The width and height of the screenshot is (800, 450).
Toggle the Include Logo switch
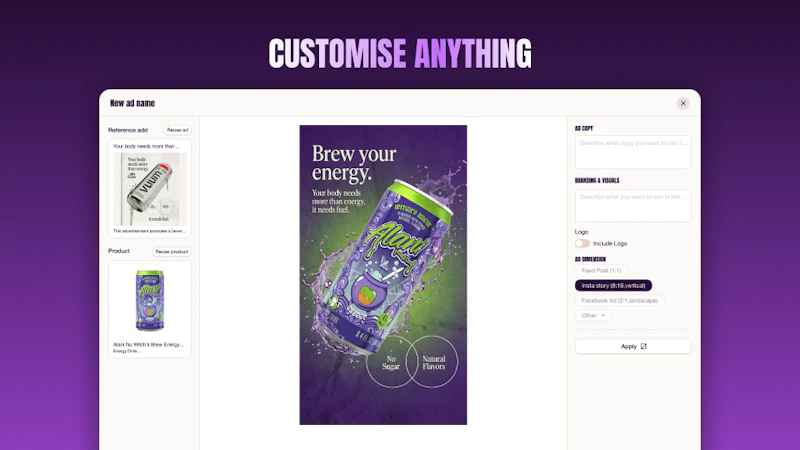(x=582, y=243)
